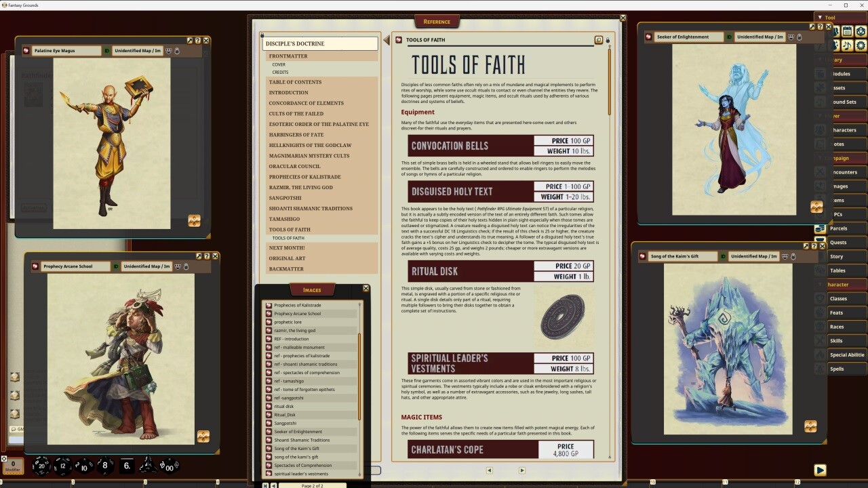Roll the d20 die

point(42,466)
